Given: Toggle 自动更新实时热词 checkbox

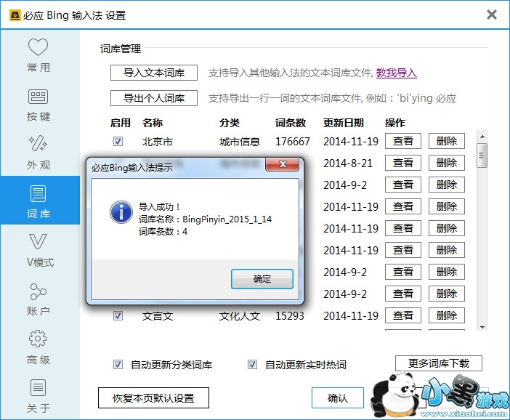Looking at the screenshot, I should 252,365.
